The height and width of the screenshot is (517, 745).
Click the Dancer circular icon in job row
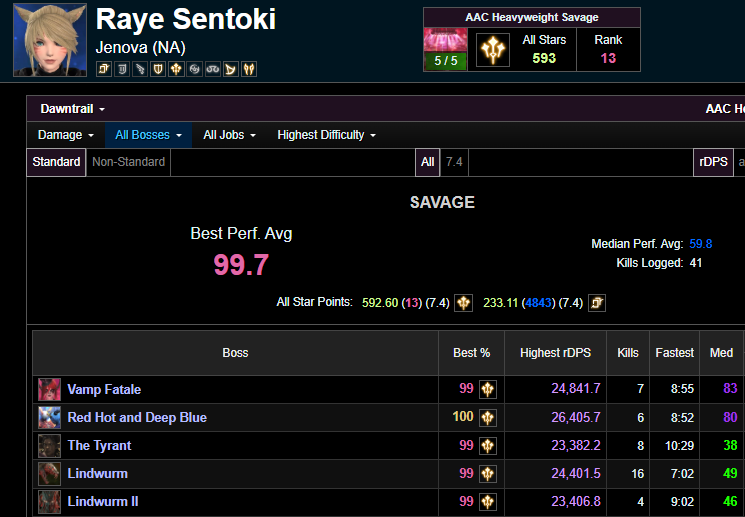pyautogui.click(x=194, y=69)
